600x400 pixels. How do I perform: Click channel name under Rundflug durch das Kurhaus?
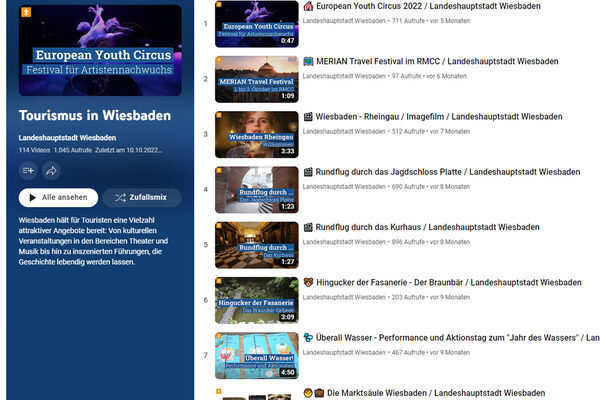(x=344, y=242)
